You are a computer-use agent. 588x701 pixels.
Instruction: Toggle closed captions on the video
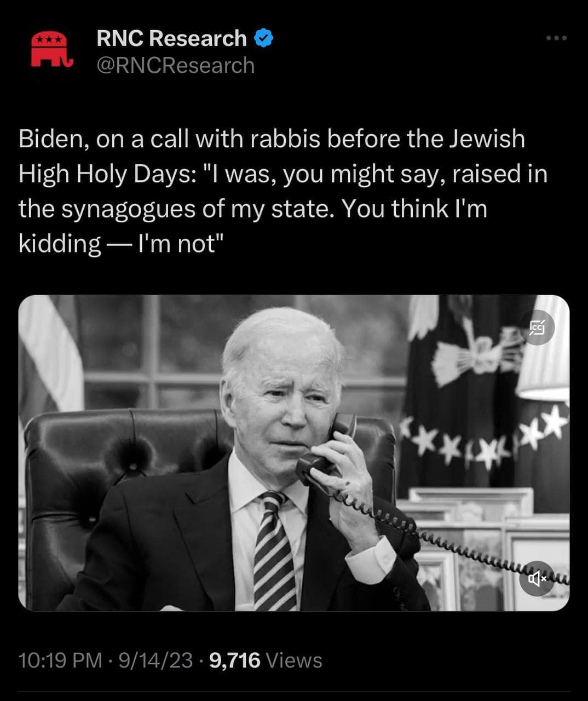[537, 327]
